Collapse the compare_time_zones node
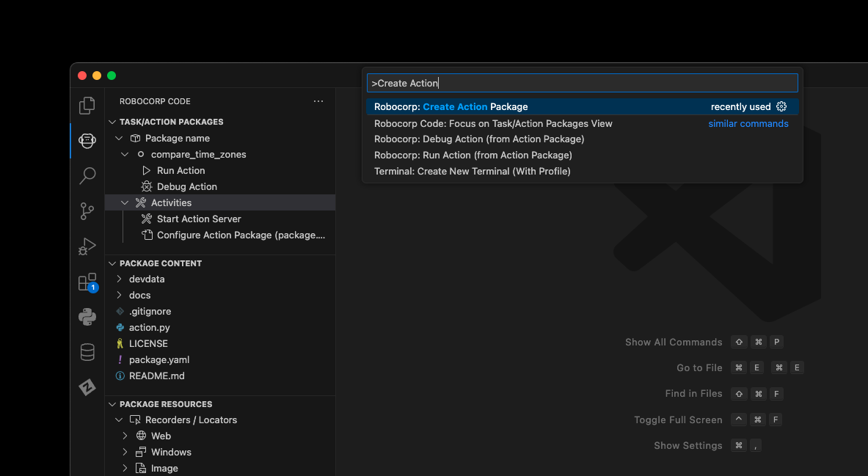The height and width of the screenshot is (476, 868). (x=125, y=155)
